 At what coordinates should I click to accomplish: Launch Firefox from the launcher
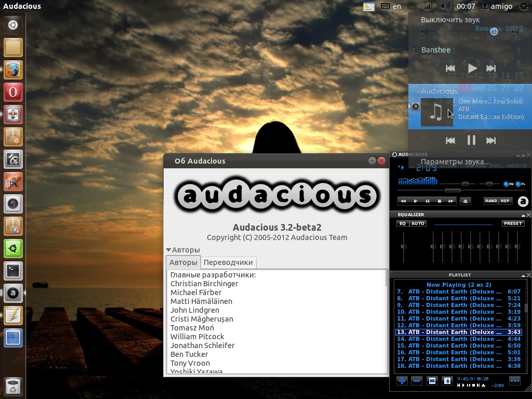click(13, 70)
